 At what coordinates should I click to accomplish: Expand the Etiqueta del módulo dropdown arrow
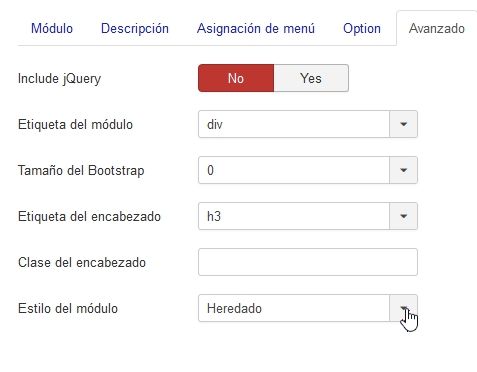[x=403, y=124]
